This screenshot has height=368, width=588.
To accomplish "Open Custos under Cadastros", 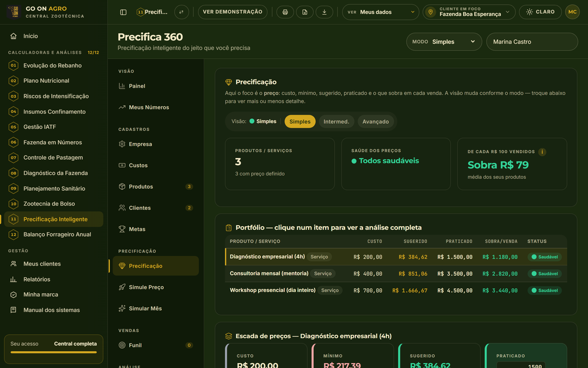I will [156, 165].
